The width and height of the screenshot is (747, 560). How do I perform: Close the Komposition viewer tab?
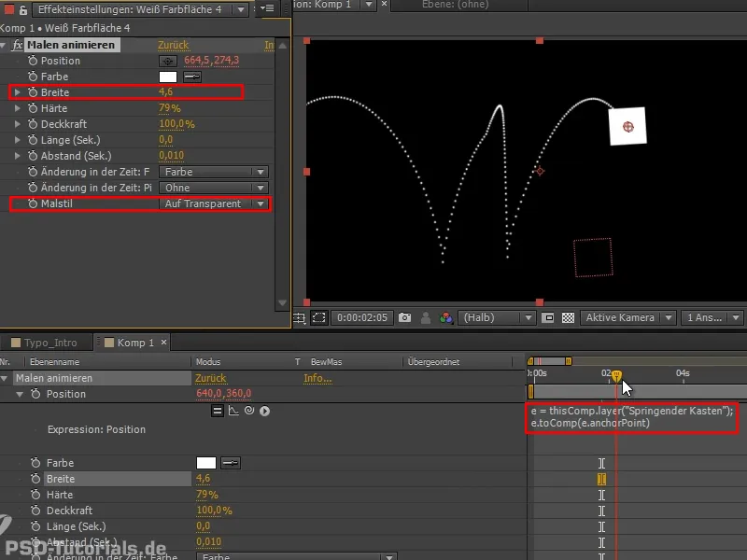pos(384,4)
